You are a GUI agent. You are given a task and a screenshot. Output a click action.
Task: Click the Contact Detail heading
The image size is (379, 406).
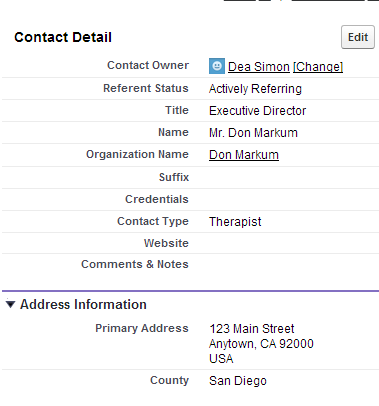[63, 37]
